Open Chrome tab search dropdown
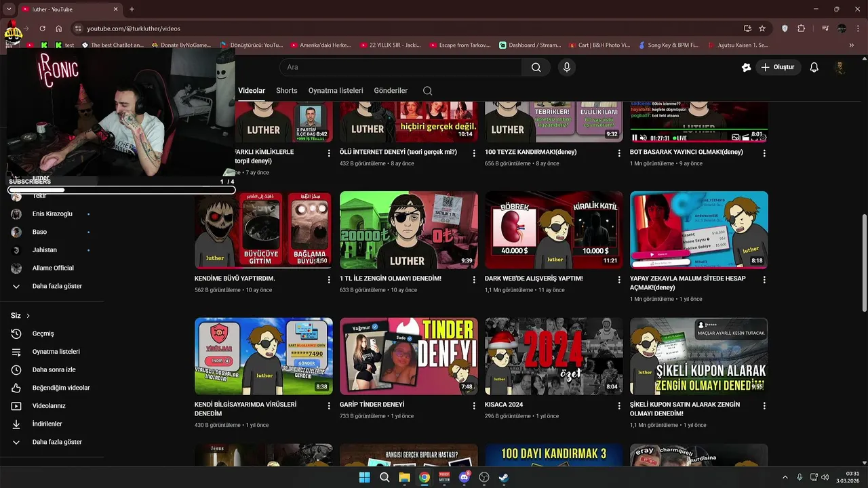This screenshot has height=488, width=868. tap(9, 9)
